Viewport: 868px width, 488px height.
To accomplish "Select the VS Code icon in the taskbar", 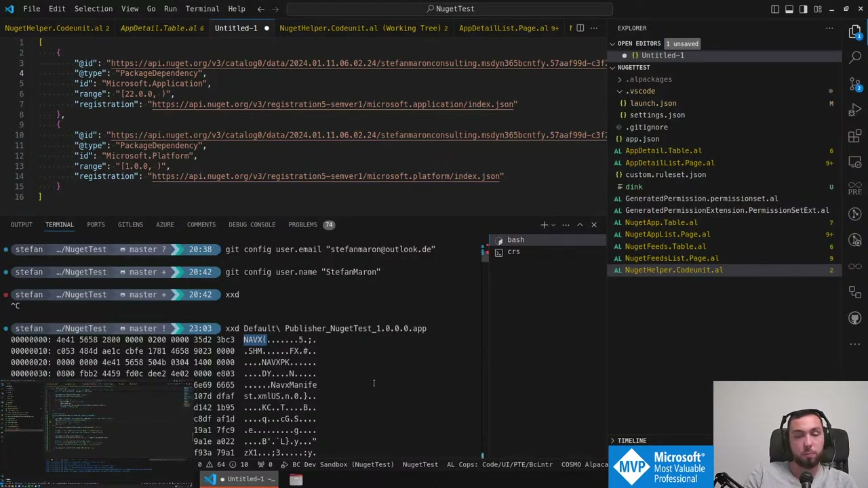I will point(210,479).
